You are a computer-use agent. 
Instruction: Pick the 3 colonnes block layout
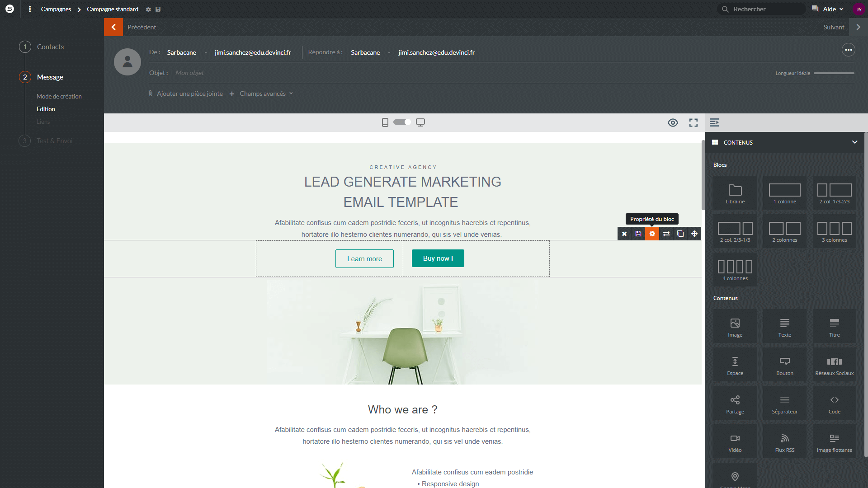(834, 231)
